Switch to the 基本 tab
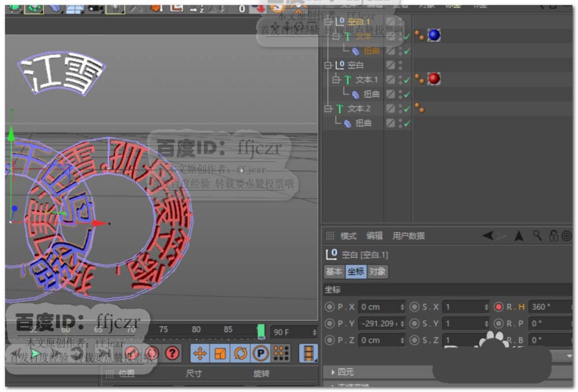Image resolution: width=578 pixels, height=392 pixels. pos(334,271)
